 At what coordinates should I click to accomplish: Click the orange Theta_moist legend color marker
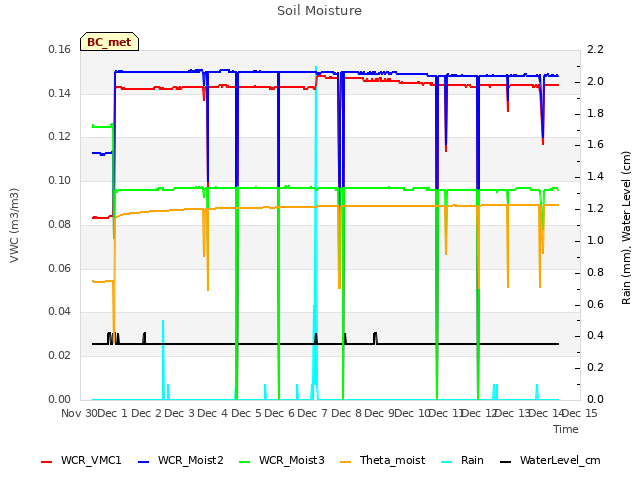pyautogui.click(x=346, y=462)
